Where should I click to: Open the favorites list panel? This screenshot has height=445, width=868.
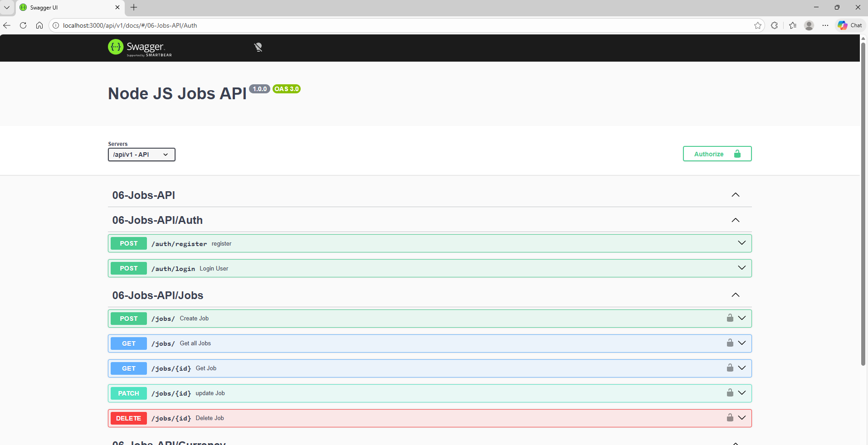coord(793,25)
